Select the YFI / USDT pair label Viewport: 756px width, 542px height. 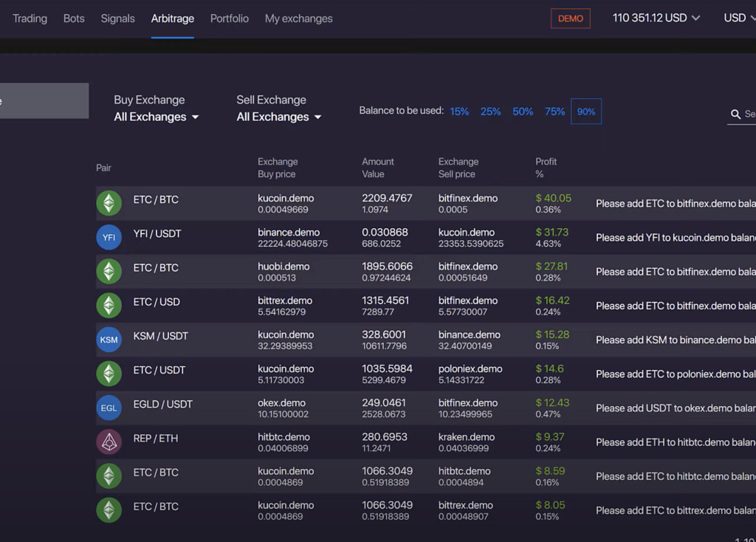[x=157, y=234]
